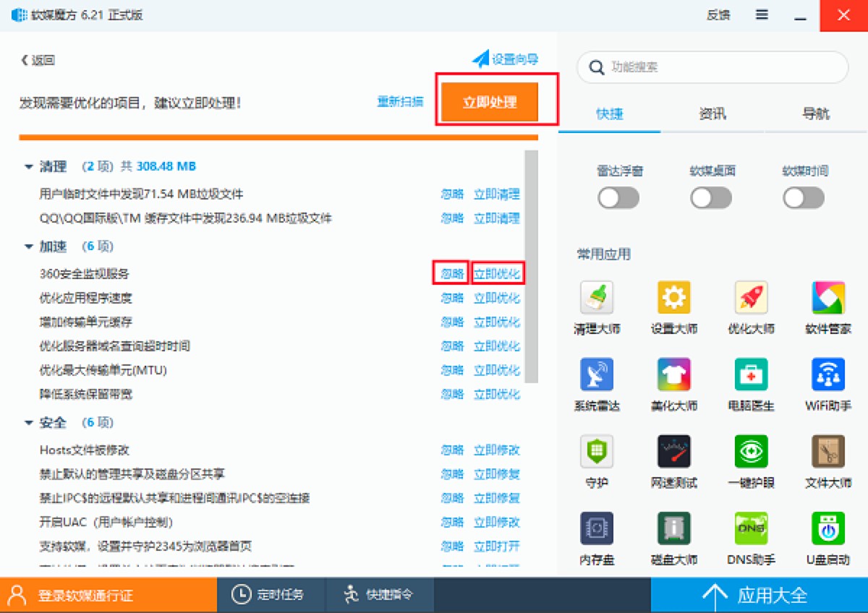Click 立即修改 for Hosts文件被修改
The width and height of the screenshot is (868, 613).
[497, 450]
